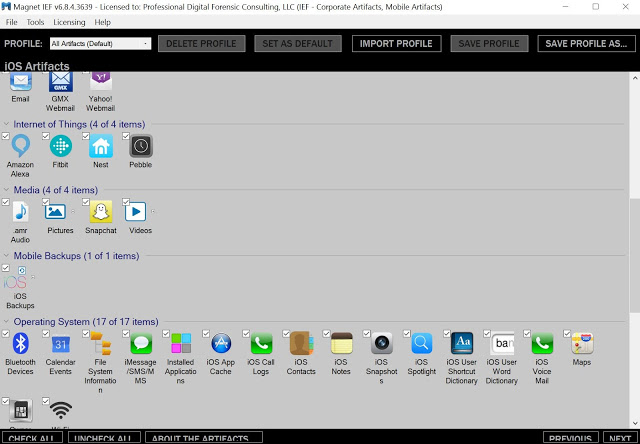640x444 pixels.
Task: Select the iOS User Shortcut Dictionary icon
Action: click(x=462, y=343)
